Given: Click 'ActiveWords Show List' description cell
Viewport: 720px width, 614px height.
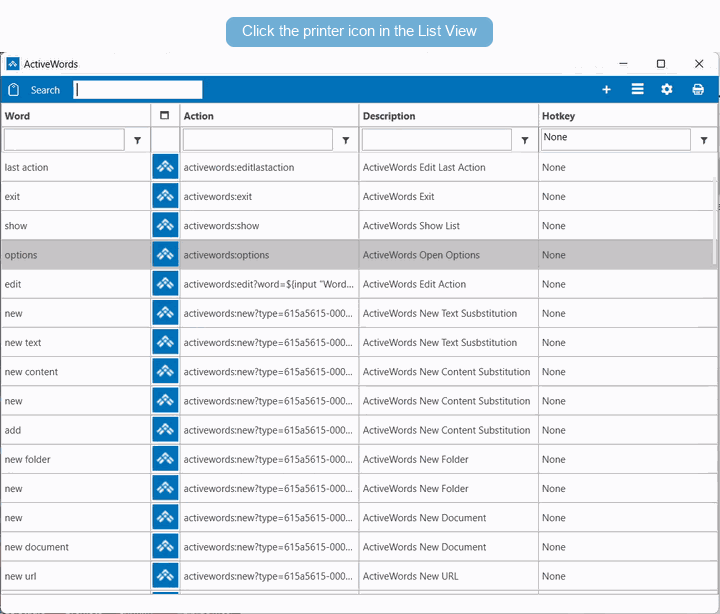Looking at the screenshot, I should 448,225.
